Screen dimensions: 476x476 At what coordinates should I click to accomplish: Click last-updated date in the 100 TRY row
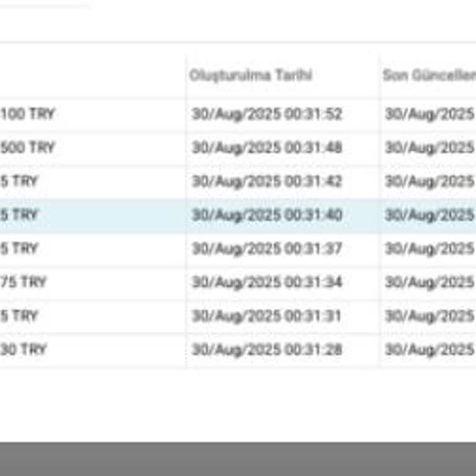[430, 115]
